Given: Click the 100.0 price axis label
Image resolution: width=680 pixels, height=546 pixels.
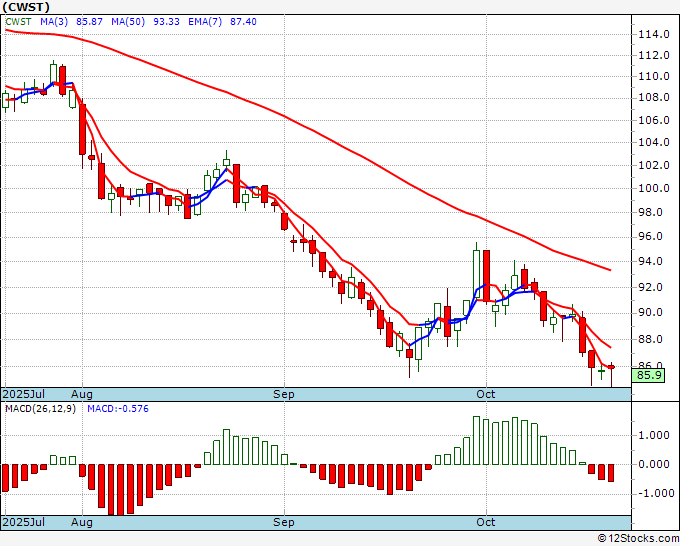Looking at the screenshot, I should click(x=654, y=188).
